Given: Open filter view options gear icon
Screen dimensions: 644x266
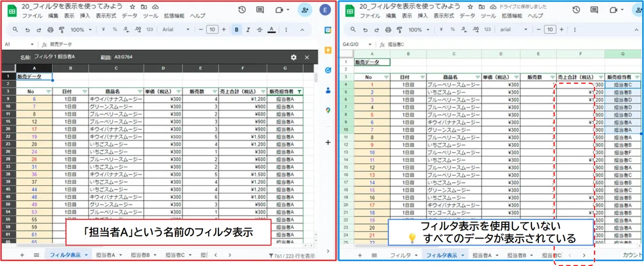Looking at the screenshot, I should click(294, 57).
